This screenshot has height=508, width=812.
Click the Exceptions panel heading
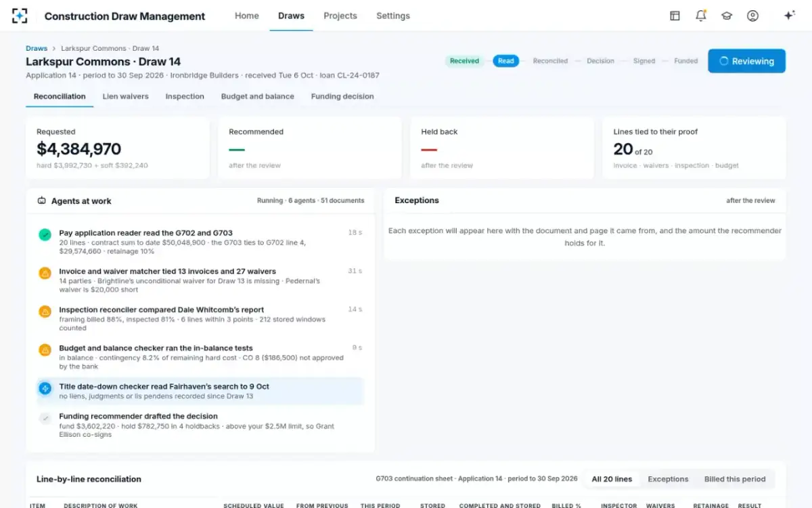417,200
